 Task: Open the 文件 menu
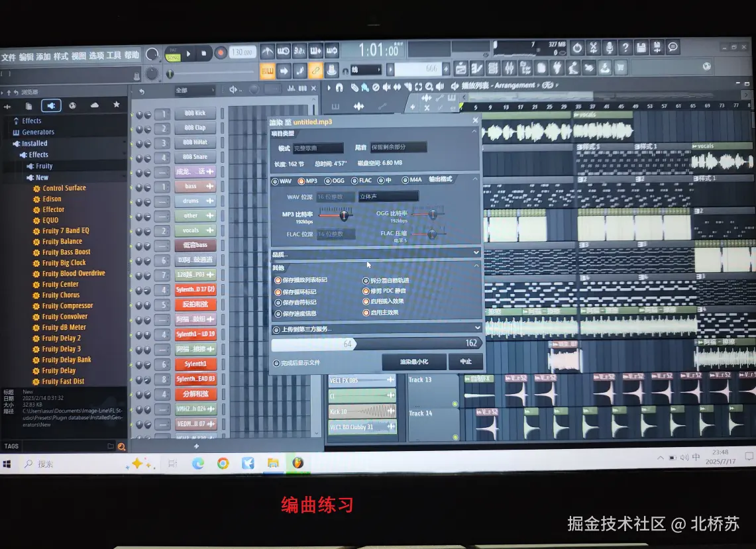point(8,57)
